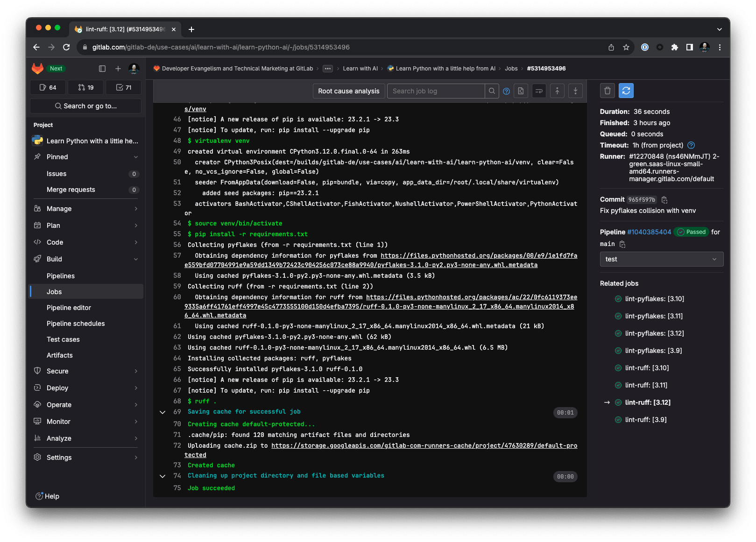The image size is (756, 542).
Task: Open related job lint-pyflakes: [3.12]
Action: coord(654,333)
